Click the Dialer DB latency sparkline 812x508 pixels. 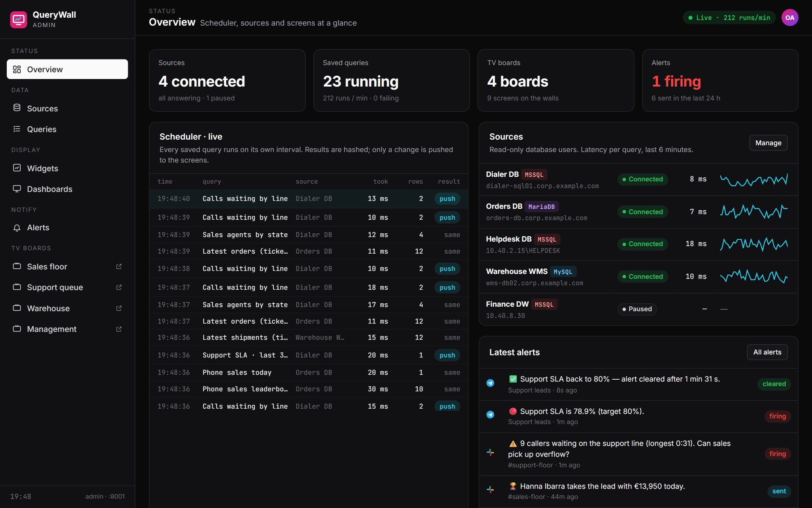(754, 179)
